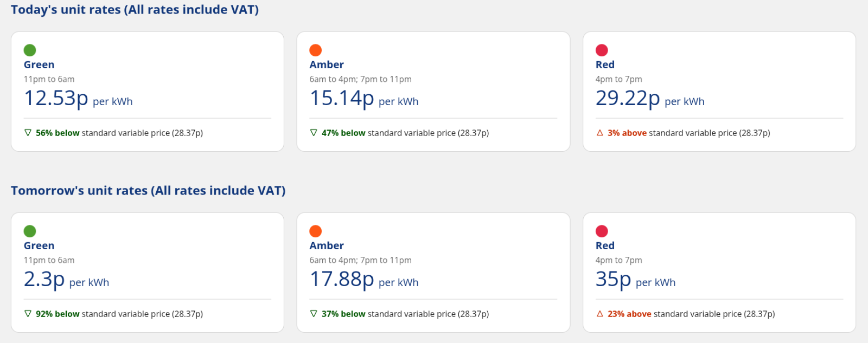This screenshot has height=343, width=868.
Task: Click the red dot in tomorrow's Red card
Action: tap(602, 231)
